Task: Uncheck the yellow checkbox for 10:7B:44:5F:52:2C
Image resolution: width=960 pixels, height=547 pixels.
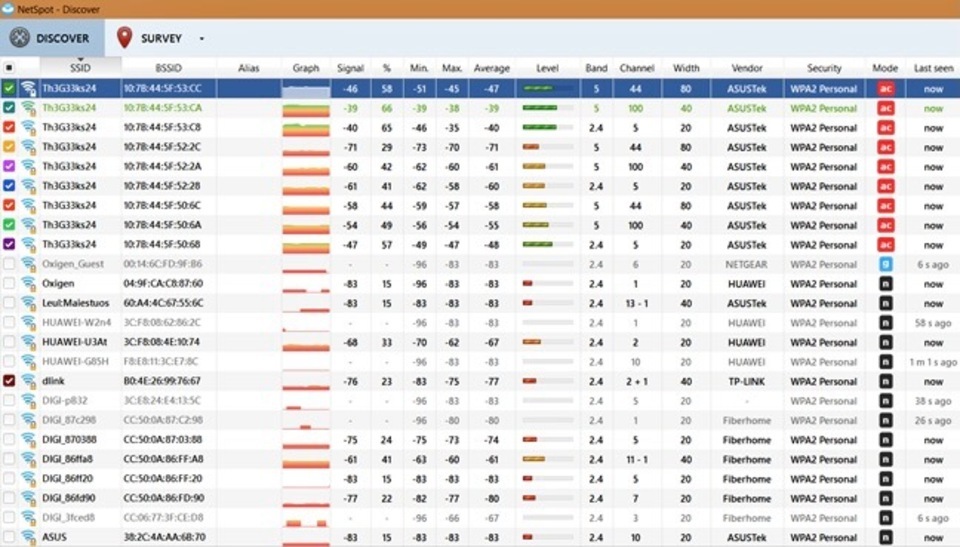Action: pos(9,147)
